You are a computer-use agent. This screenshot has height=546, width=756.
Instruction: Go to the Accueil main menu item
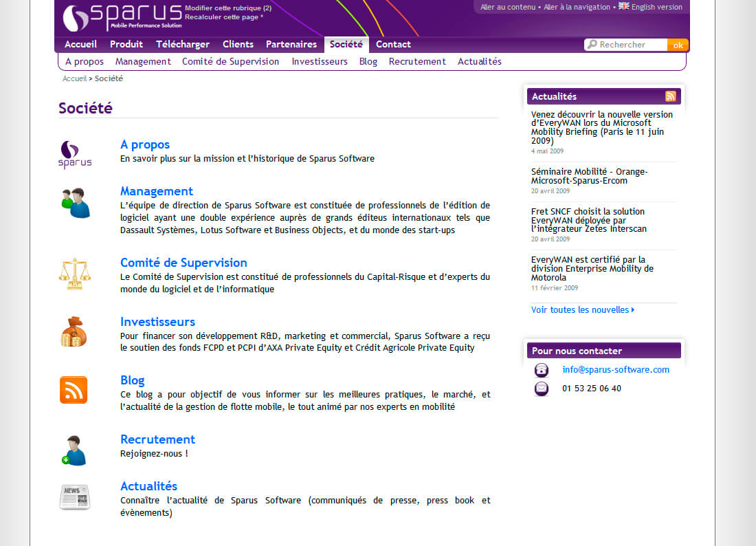point(80,45)
